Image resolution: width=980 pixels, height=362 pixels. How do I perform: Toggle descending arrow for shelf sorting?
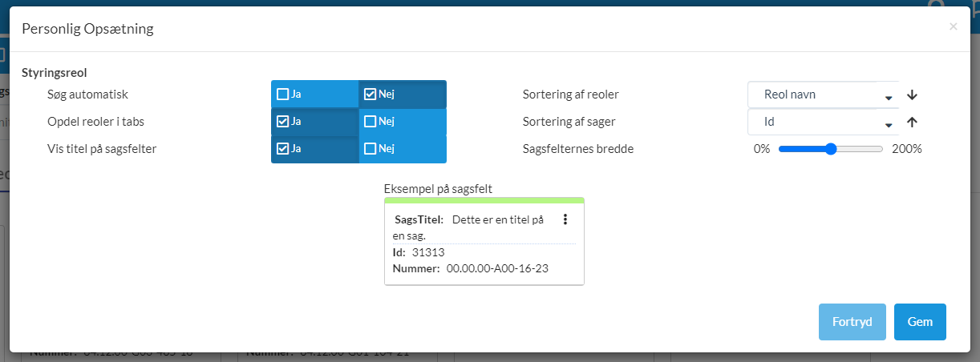[912, 95]
